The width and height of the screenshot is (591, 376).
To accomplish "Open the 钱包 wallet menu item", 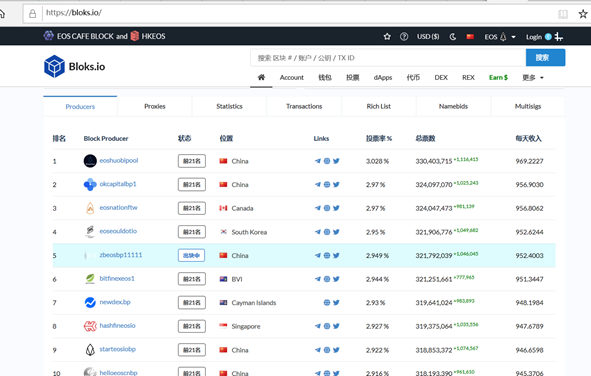I will (x=325, y=77).
